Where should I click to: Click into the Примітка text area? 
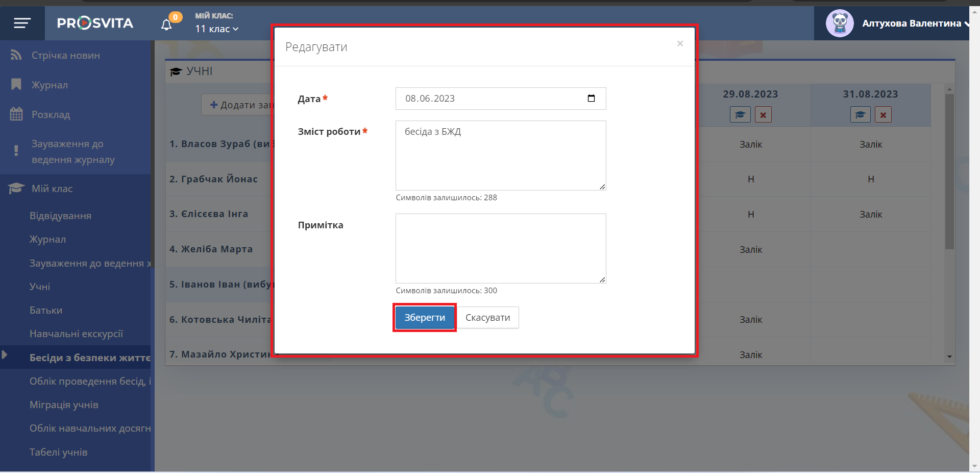pyautogui.click(x=500, y=248)
